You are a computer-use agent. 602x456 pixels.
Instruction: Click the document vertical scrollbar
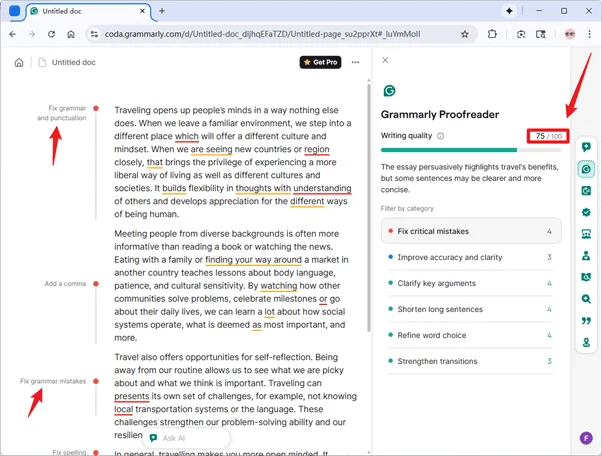point(369,207)
